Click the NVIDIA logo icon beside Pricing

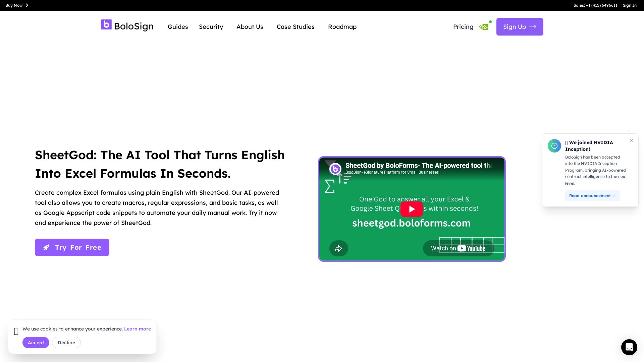[x=484, y=27]
